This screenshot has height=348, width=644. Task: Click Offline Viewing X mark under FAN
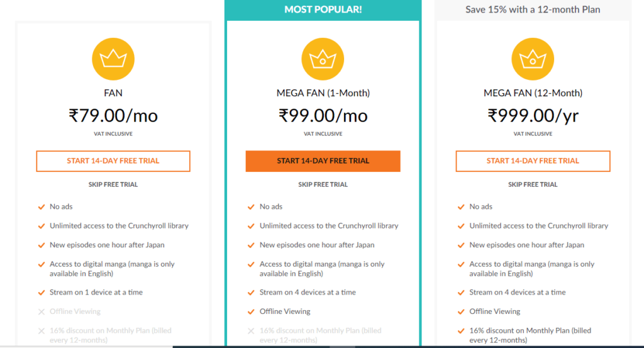click(42, 312)
